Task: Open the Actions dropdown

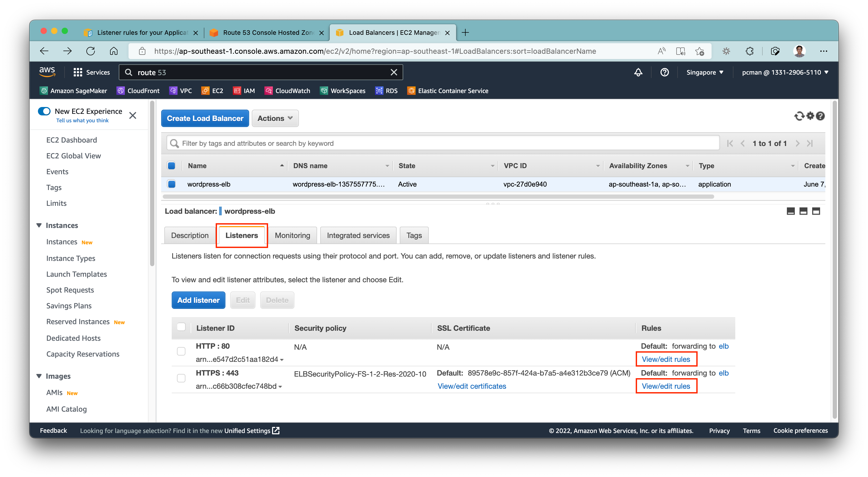Action: click(275, 118)
